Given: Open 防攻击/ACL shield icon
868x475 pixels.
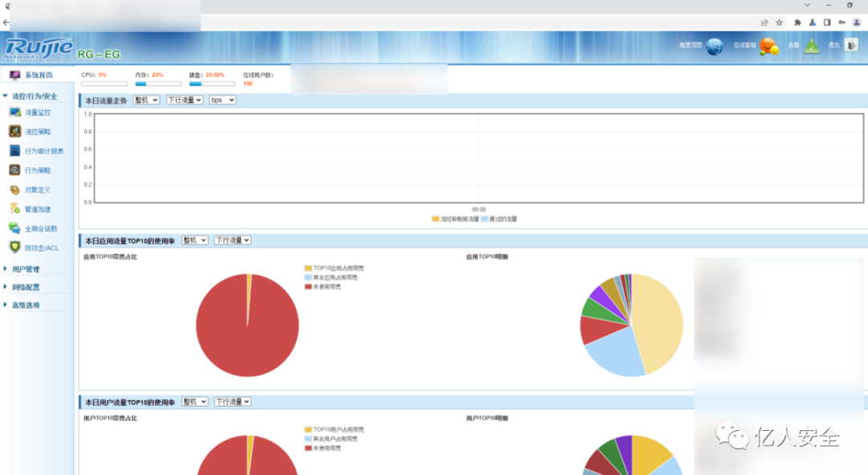Looking at the screenshot, I should tap(15, 248).
